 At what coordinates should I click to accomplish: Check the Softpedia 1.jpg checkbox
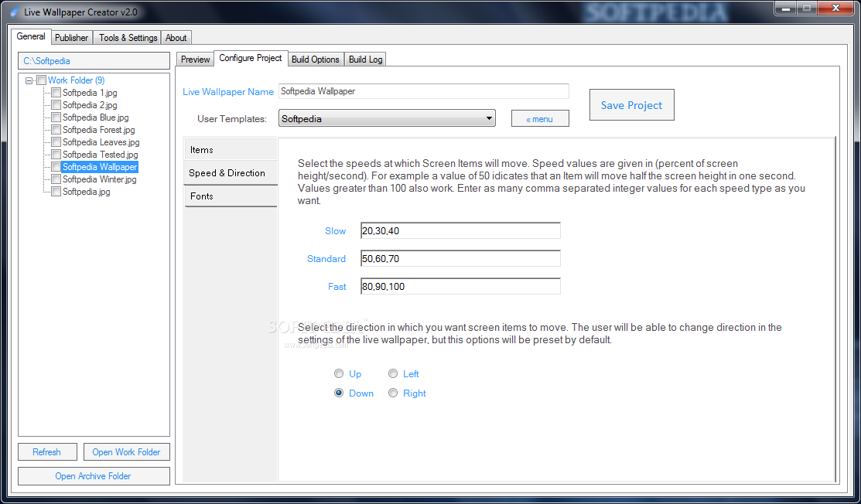[56, 93]
